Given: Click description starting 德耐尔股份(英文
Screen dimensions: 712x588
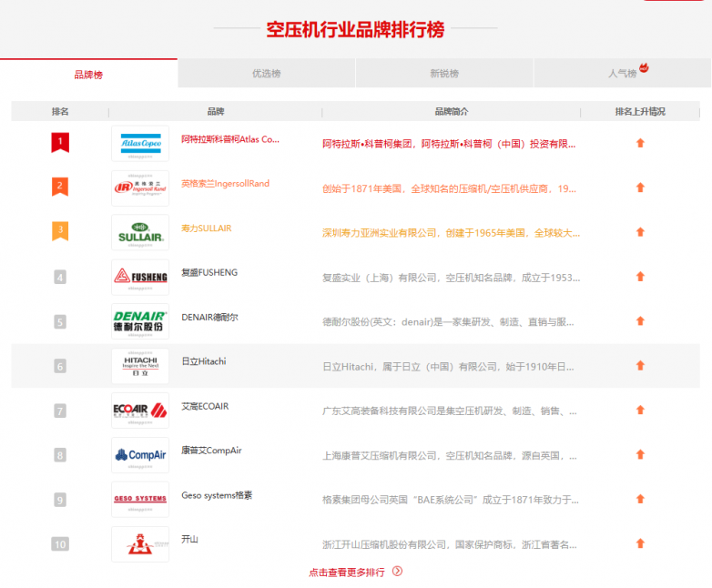Looking at the screenshot, I should click(x=448, y=322).
